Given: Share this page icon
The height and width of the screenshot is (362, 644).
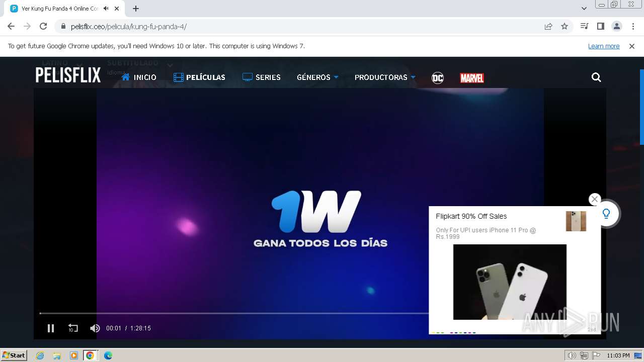Looking at the screenshot, I should tap(548, 27).
